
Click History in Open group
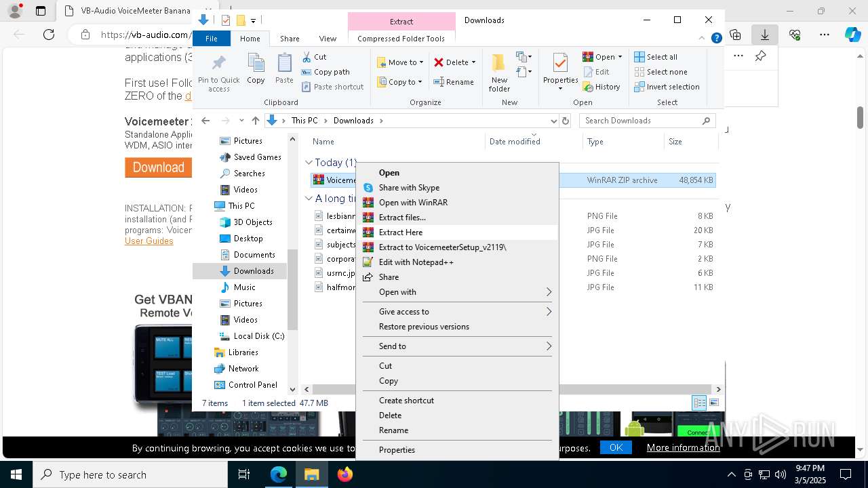click(601, 87)
